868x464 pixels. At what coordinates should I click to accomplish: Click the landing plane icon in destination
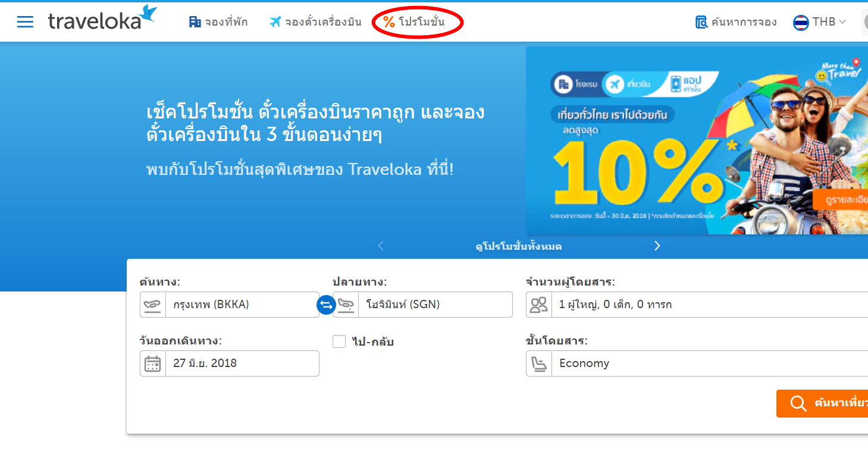click(346, 305)
